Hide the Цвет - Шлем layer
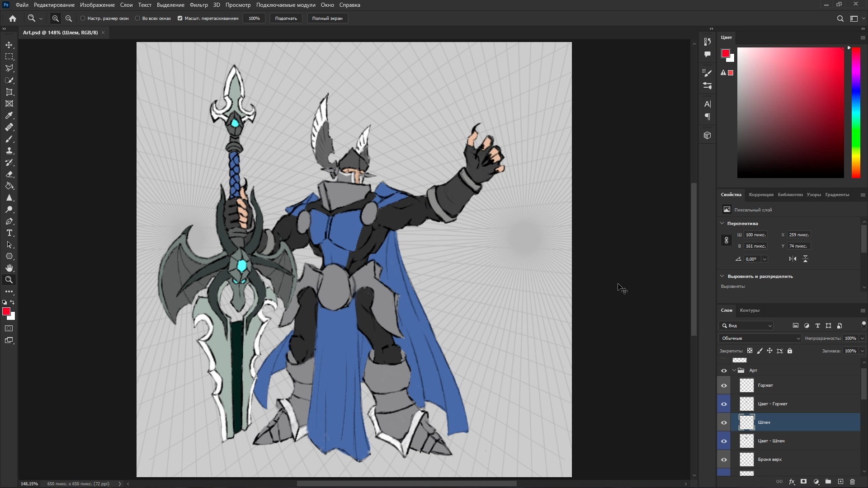Image resolution: width=868 pixels, height=488 pixels. point(724,441)
